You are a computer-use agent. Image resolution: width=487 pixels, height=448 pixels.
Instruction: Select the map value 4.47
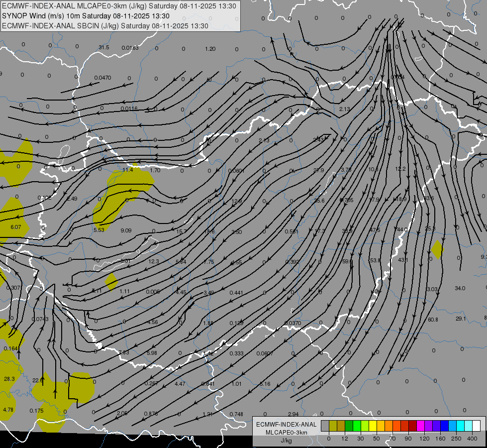coord(180,384)
